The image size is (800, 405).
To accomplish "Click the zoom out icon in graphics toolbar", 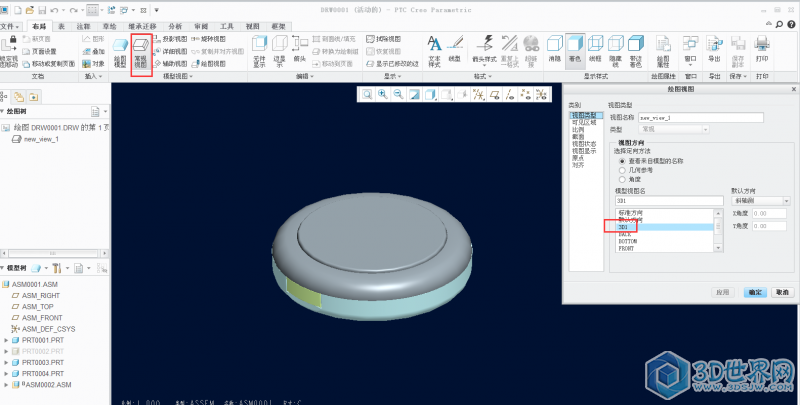I will coord(398,94).
